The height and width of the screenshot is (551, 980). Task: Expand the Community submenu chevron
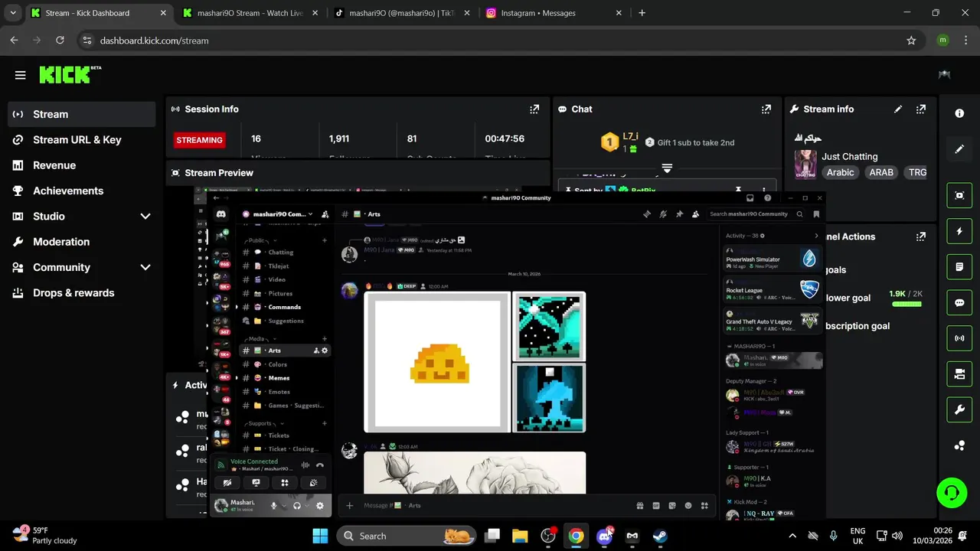point(145,267)
